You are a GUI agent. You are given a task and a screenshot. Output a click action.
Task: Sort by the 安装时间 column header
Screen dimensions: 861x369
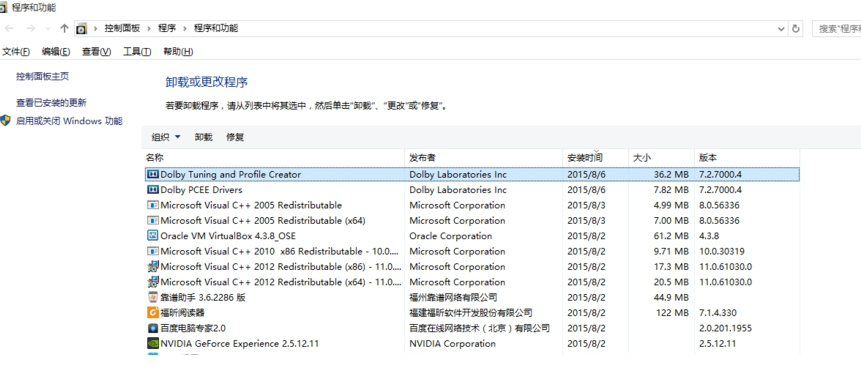click(x=596, y=158)
